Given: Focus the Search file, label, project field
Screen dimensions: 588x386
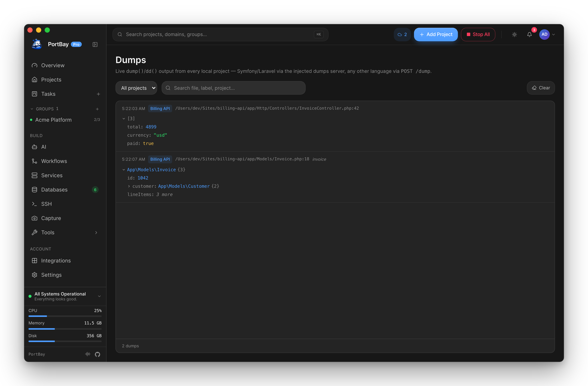Looking at the screenshot, I should (x=233, y=88).
